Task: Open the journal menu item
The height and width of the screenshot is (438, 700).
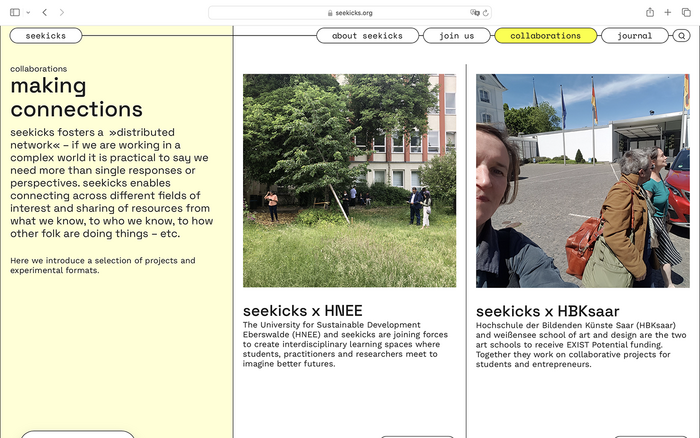Action: pos(634,36)
